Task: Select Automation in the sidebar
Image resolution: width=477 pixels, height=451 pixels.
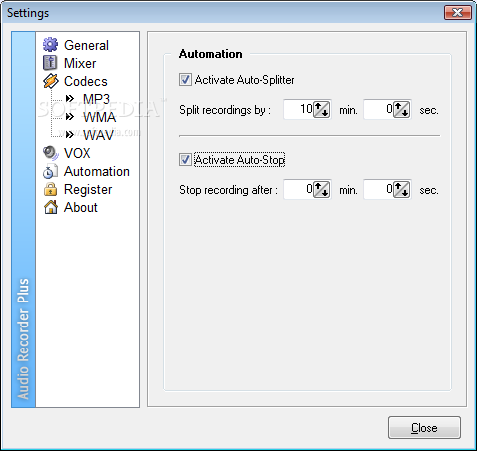Action: (97, 171)
